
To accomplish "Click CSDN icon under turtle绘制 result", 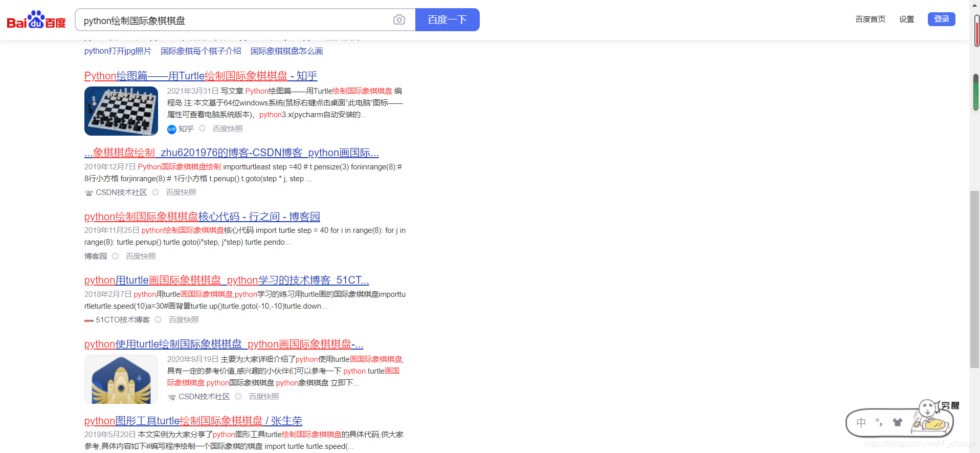I will (x=172, y=397).
